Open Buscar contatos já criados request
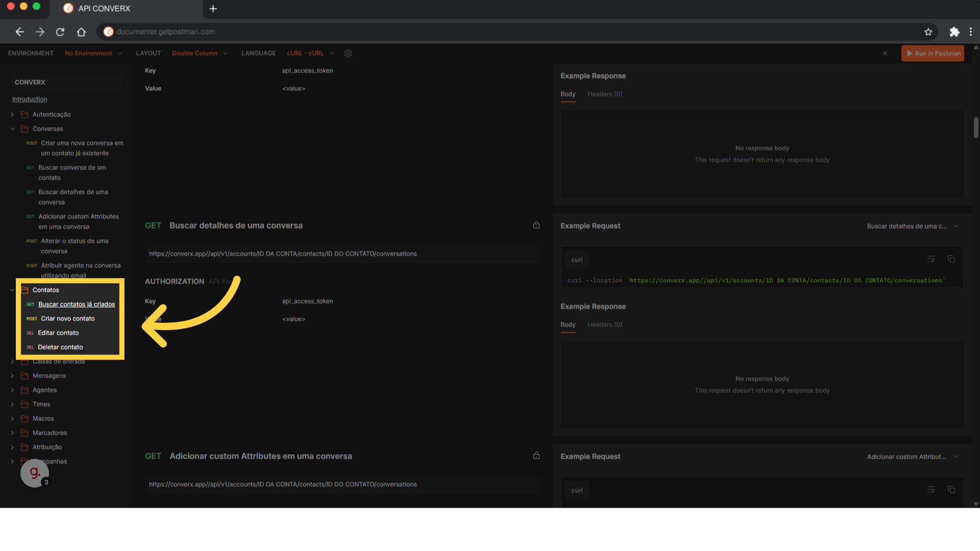Viewport: 980px width, 551px height. point(77,304)
